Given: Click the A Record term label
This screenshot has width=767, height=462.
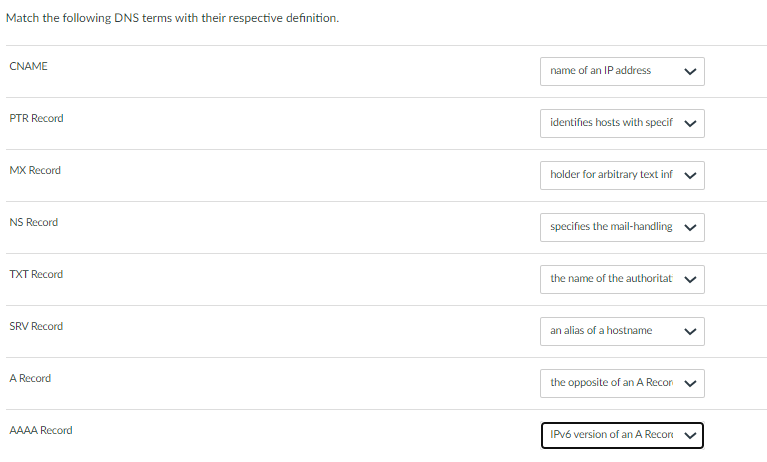Looking at the screenshot, I should tap(30, 378).
